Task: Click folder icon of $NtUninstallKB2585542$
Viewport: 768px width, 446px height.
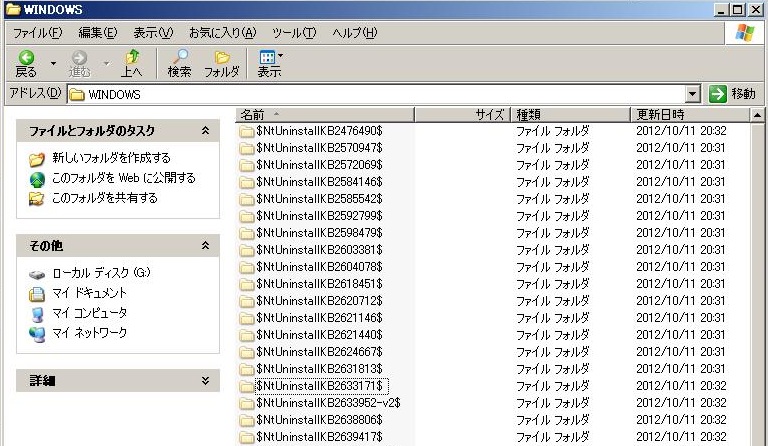Action: coord(246,199)
